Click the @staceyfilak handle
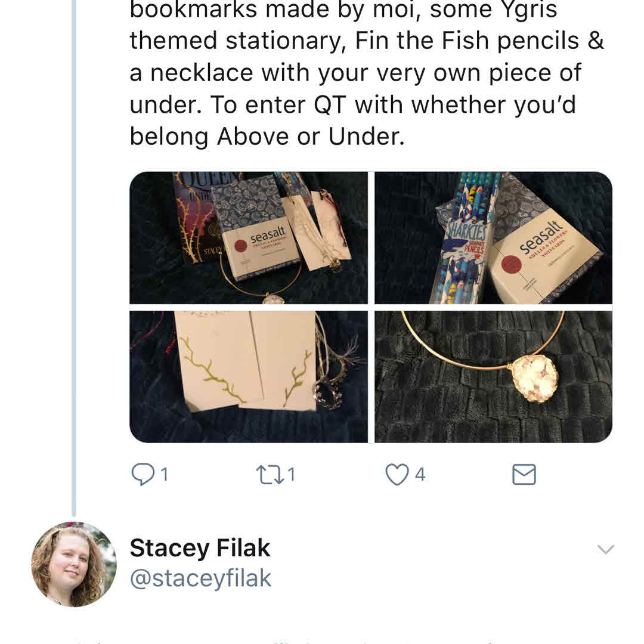Viewport: 644px width, 644px height. [x=200, y=578]
